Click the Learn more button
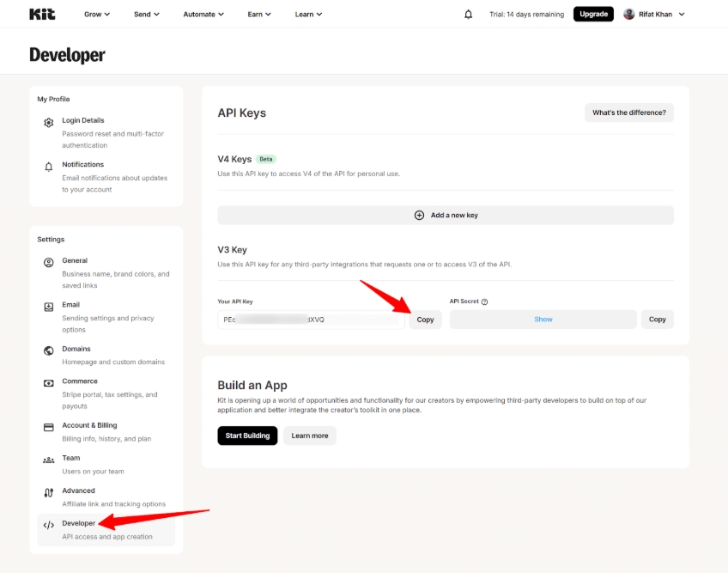This screenshot has width=728, height=573. click(x=310, y=436)
